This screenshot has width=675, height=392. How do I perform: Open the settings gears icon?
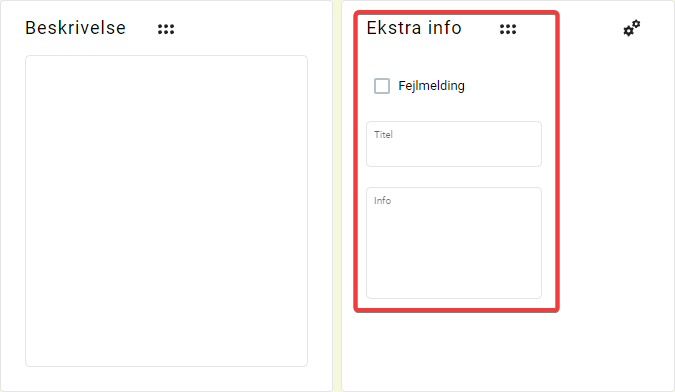(632, 28)
